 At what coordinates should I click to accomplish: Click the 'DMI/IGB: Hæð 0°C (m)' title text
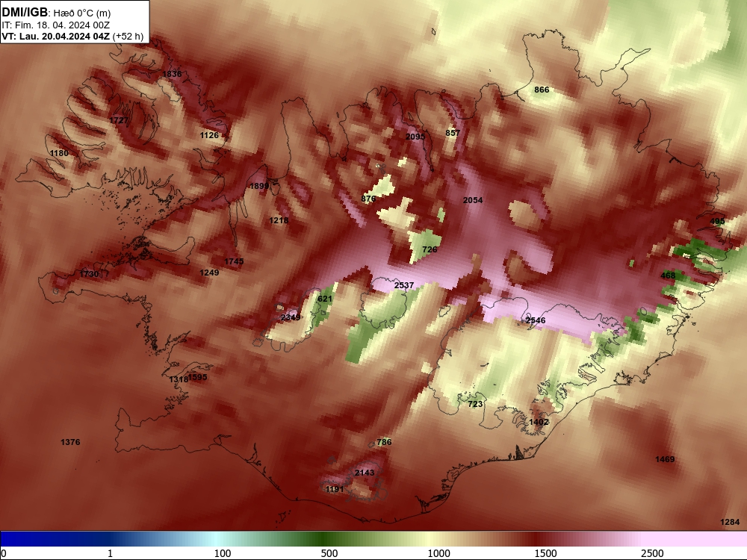click(56, 13)
